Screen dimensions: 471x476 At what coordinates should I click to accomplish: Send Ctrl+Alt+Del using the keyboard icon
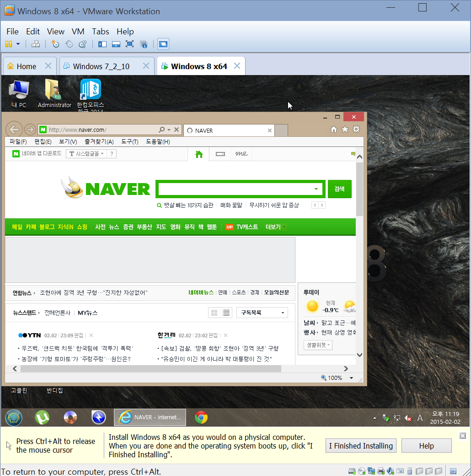click(36, 44)
